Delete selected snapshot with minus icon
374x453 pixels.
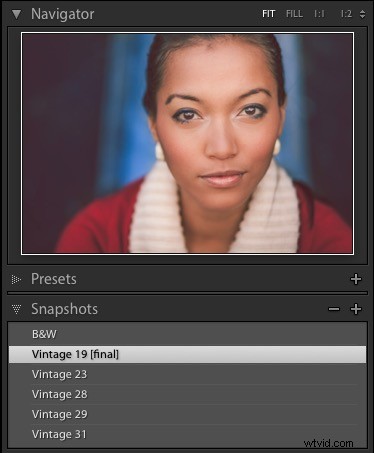(334, 309)
